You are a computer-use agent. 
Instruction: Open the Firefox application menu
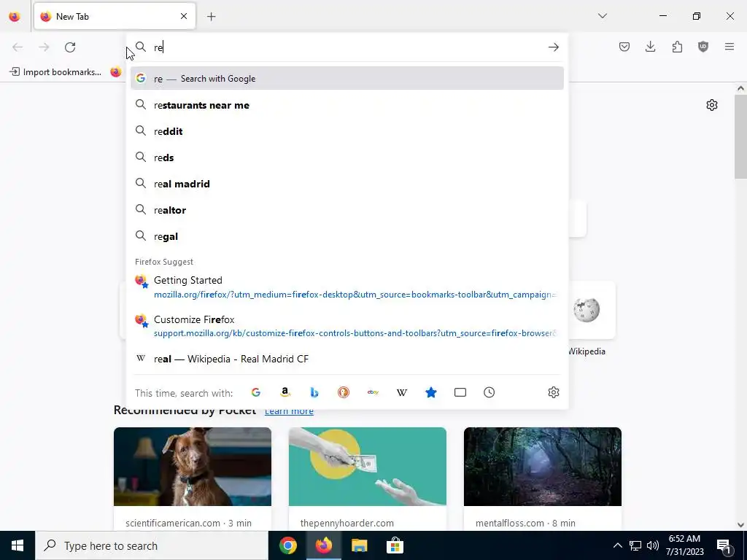(729, 47)
